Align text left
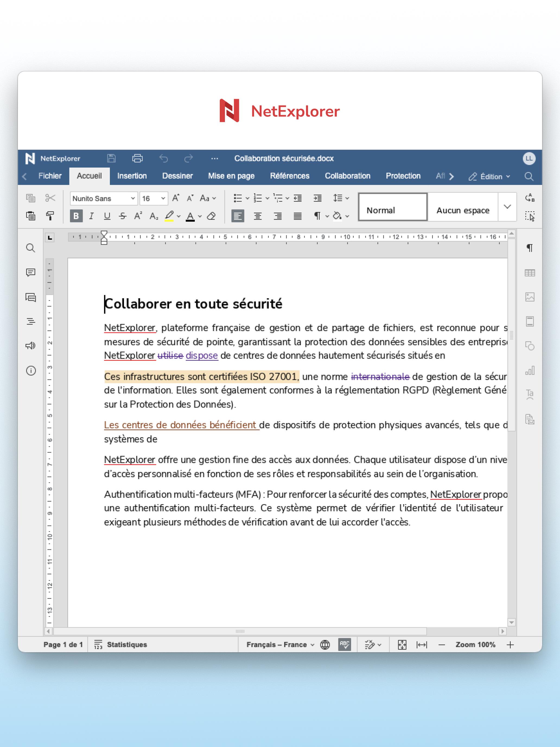Screen dimensions: 560x747 [238, 216]
